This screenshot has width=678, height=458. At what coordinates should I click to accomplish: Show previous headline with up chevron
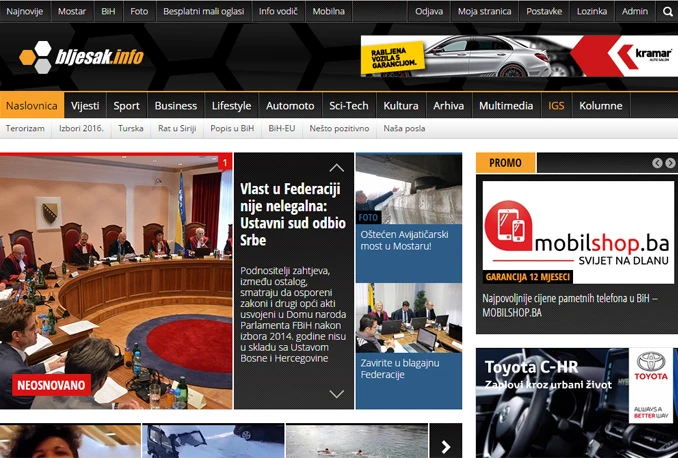pos(336,168)
